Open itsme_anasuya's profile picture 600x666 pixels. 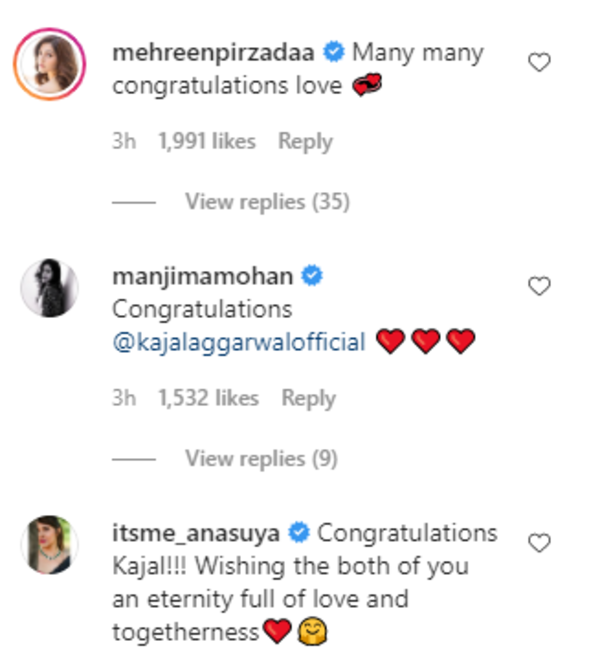pyautogui.click(x=50, y=545)
